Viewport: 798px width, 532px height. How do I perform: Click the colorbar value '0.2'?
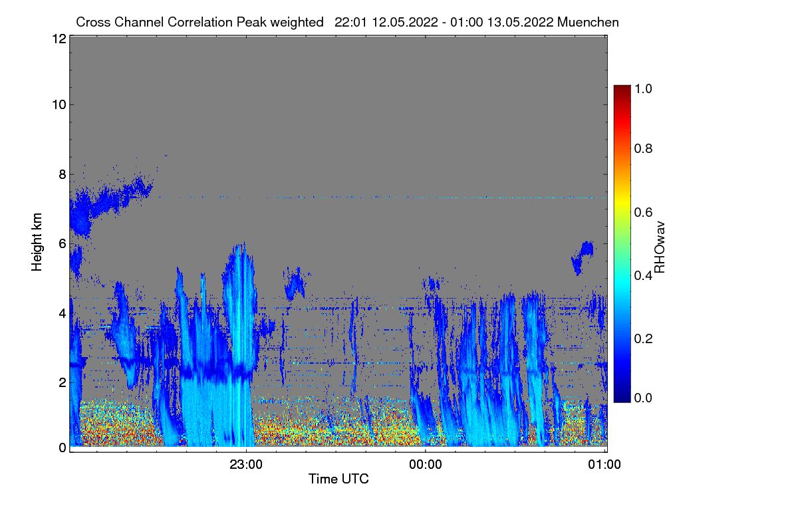click(x=644, y=338)
